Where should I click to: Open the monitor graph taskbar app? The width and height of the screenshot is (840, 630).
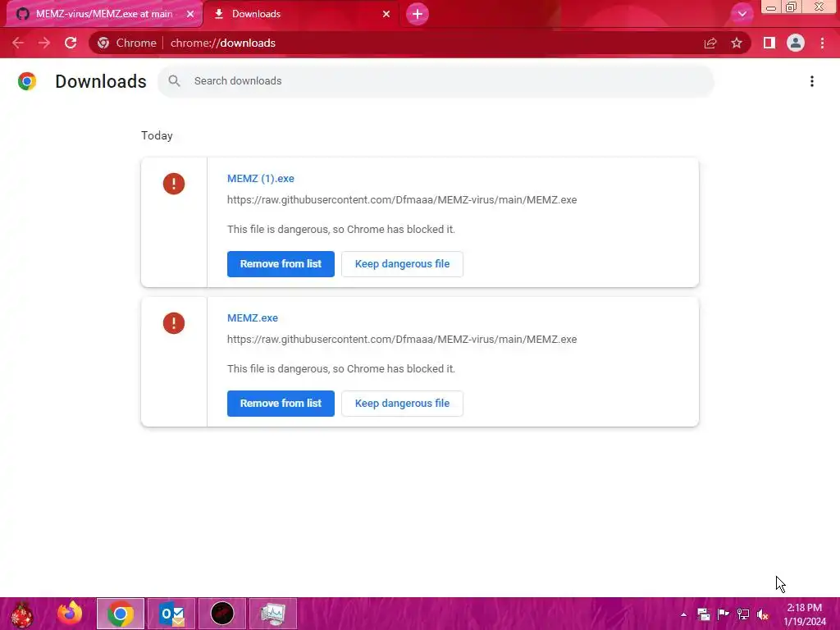273,614
